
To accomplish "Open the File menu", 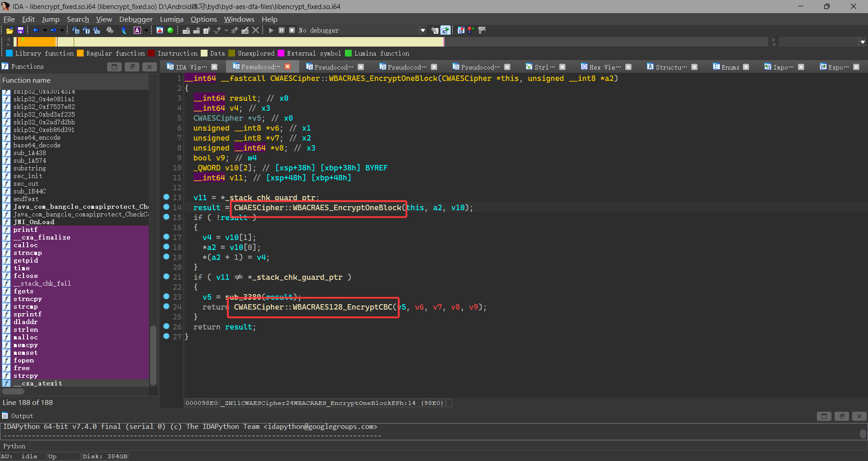I will [x=9, y=19].
